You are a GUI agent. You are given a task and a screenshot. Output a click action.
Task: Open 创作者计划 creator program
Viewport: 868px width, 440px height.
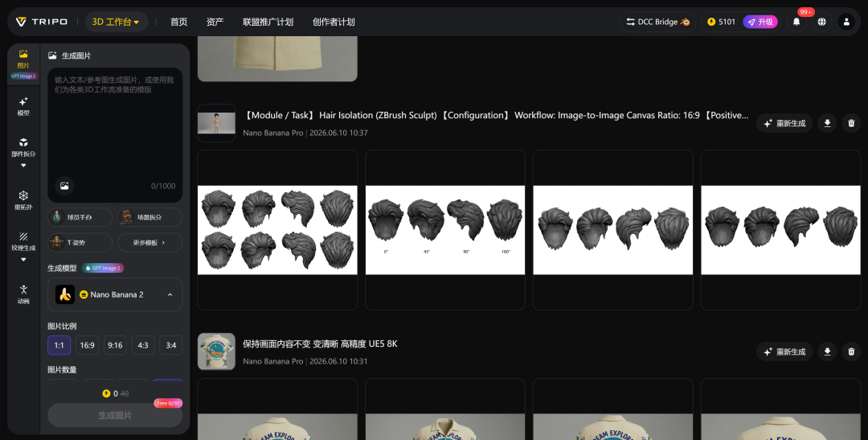pyautogui.click(x=334, y=22)
